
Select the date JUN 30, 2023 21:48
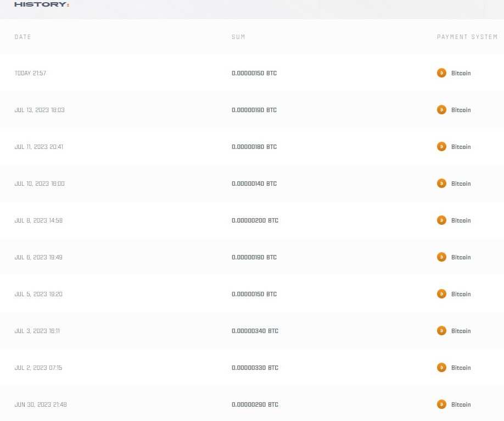(41, 405)
